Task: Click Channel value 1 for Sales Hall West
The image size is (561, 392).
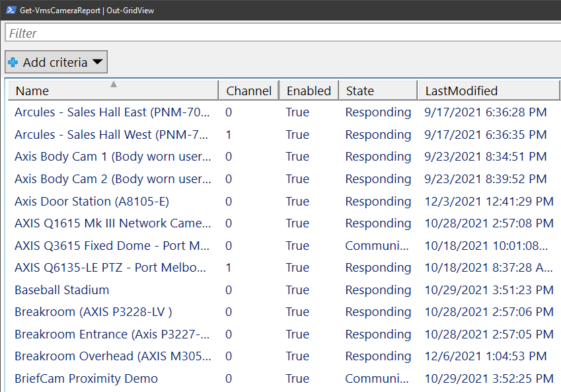Action: coord(228,135)
